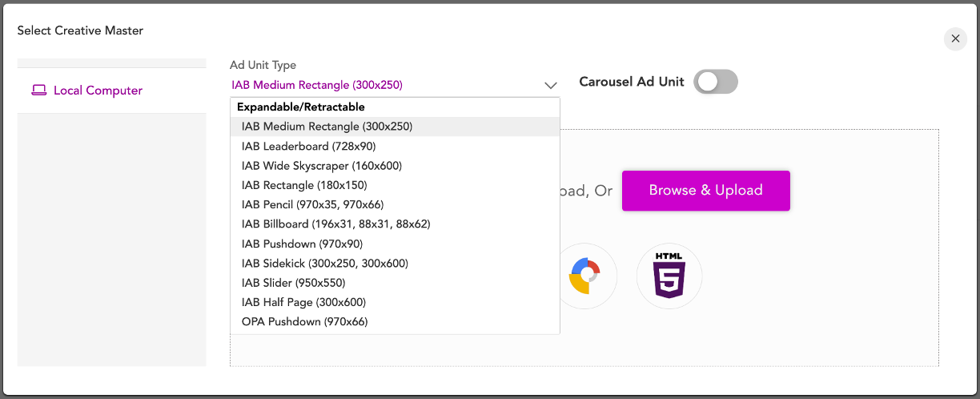
Task: Choose IAB Half Page (300x600)
Action: tap(303, 302)
